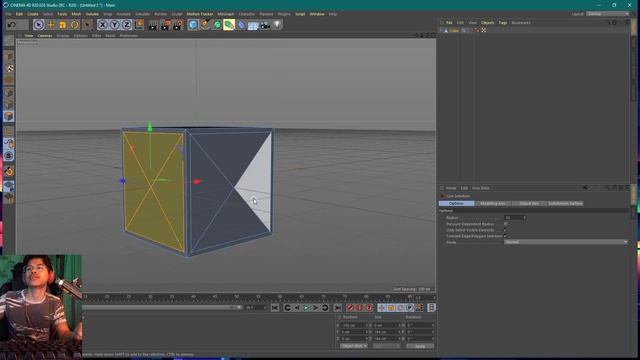Open the Tools menu
The height and width of the screenshot is (360, 640).
pos(62,14)
